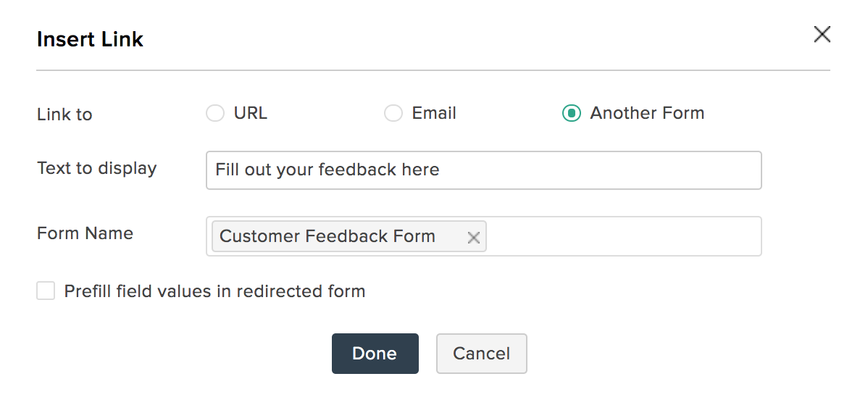Choose the Email radio button
This screenshot has height=400, width=868.
click(x=393, y=113)
